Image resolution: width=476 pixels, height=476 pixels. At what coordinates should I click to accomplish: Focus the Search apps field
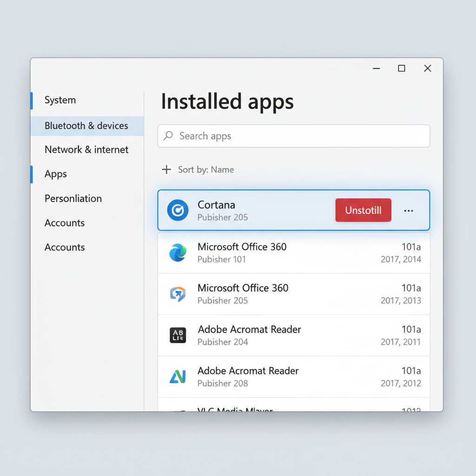294,136
